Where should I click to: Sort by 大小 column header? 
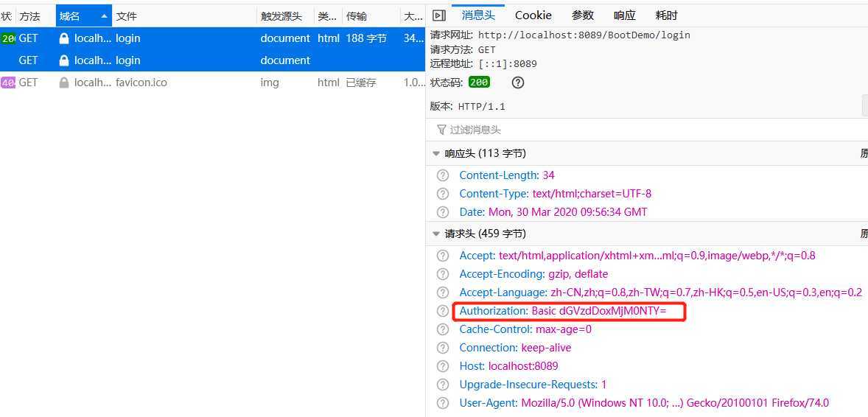coord(413,16)
